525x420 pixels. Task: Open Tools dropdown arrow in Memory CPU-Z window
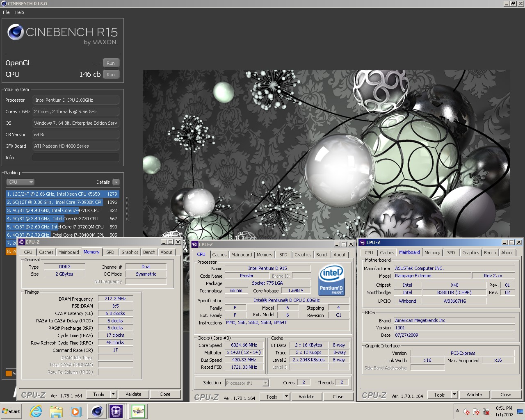pos(114,394)
